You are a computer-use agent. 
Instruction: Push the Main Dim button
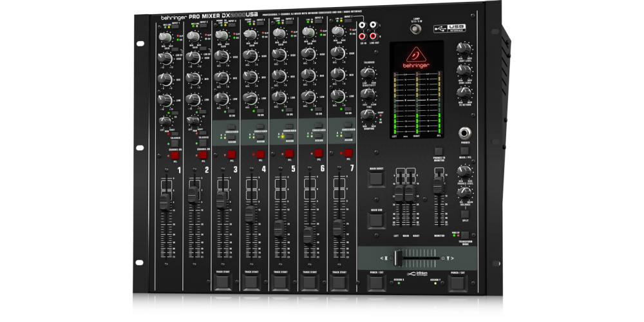pos(376,220)
